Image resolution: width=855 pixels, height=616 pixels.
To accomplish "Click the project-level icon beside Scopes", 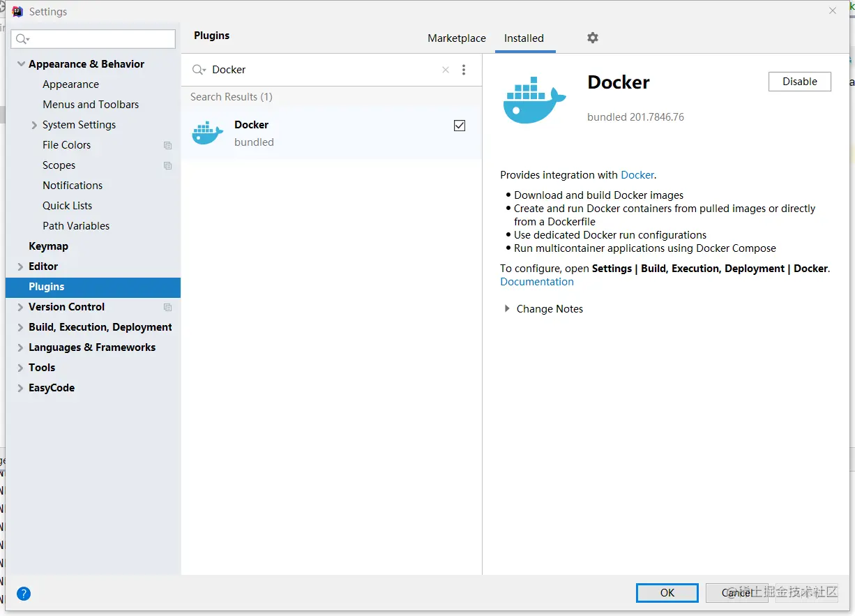I will (167, 165).
